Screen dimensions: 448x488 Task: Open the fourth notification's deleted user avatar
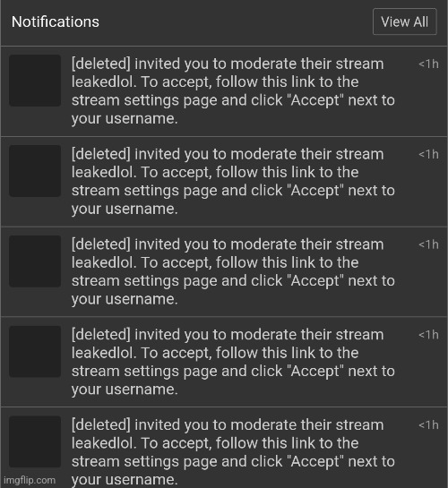35,351
